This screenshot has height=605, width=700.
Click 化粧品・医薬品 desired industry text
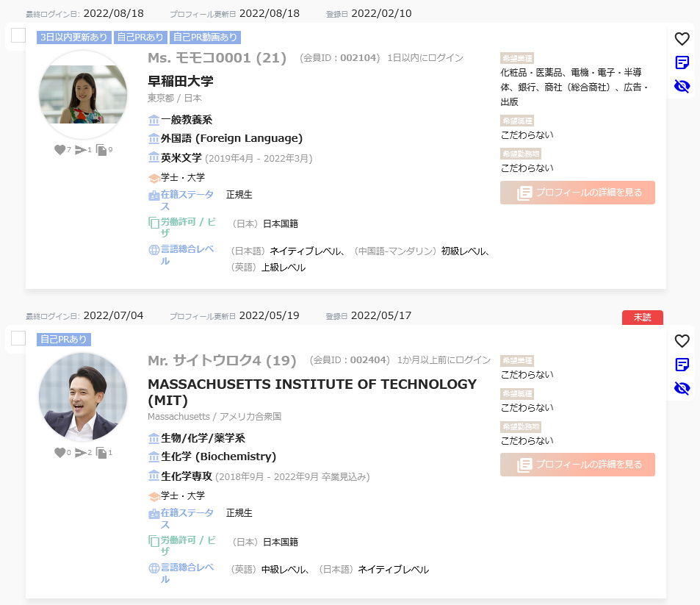[x=531, y=72]
